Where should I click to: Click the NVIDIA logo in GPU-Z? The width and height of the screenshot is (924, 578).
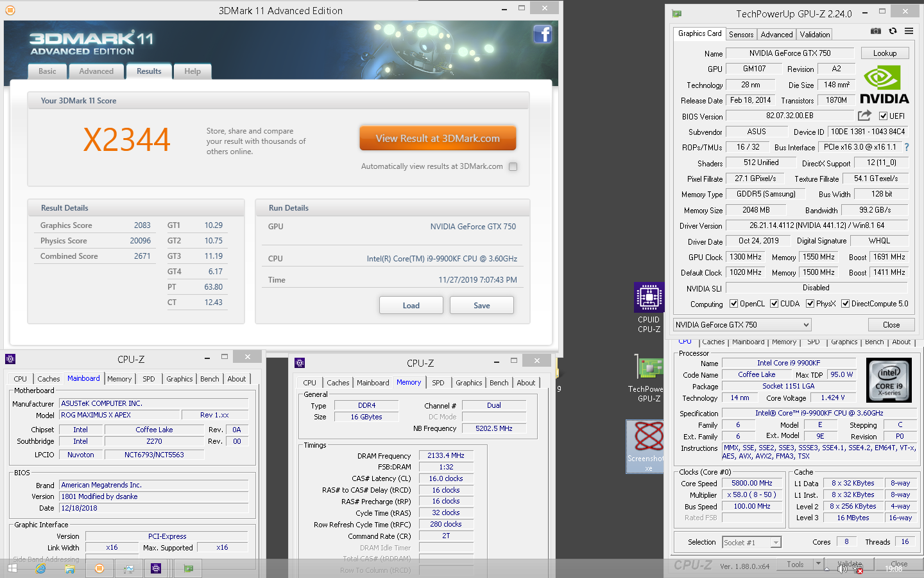pos(884,85)
